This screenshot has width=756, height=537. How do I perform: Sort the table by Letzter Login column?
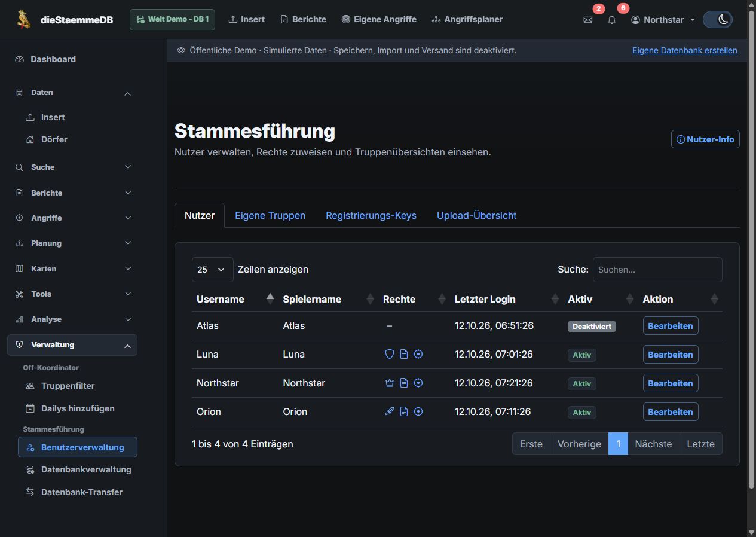[506, 299]
